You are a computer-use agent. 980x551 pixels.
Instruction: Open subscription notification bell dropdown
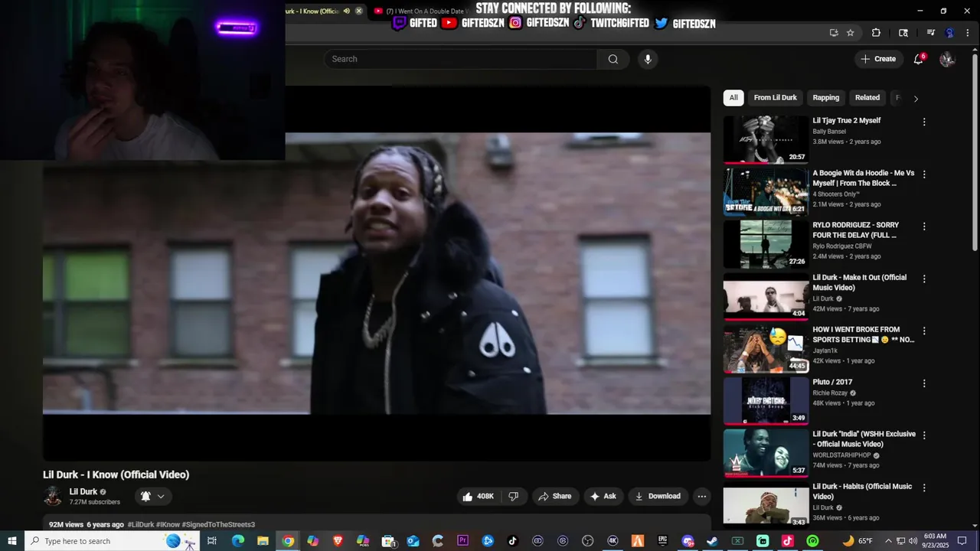point(152,496)
